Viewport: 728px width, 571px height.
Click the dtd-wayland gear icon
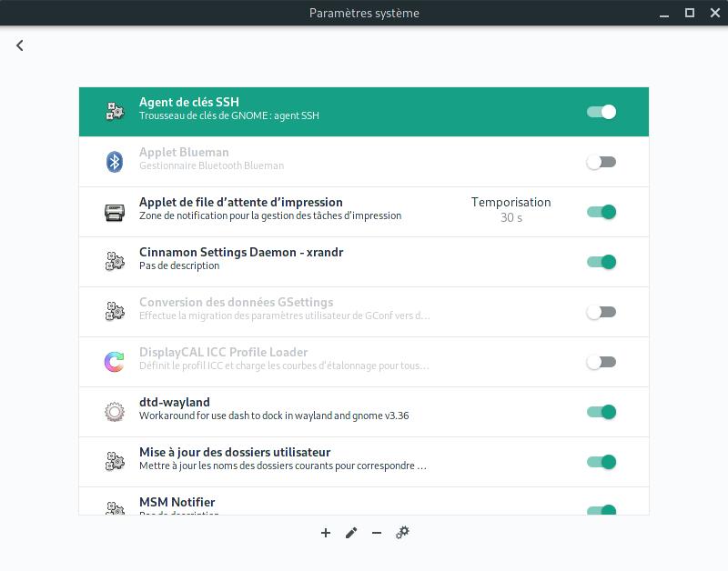coord(115,412)
